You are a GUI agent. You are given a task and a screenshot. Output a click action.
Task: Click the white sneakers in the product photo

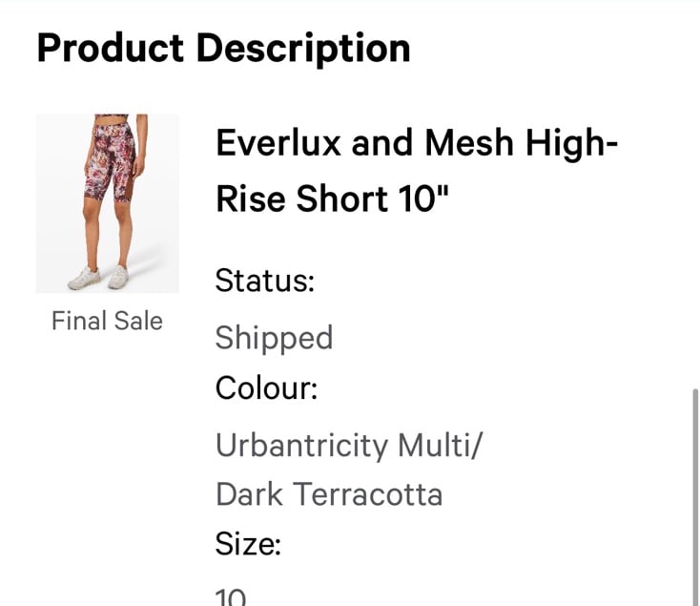coord(99,277)
